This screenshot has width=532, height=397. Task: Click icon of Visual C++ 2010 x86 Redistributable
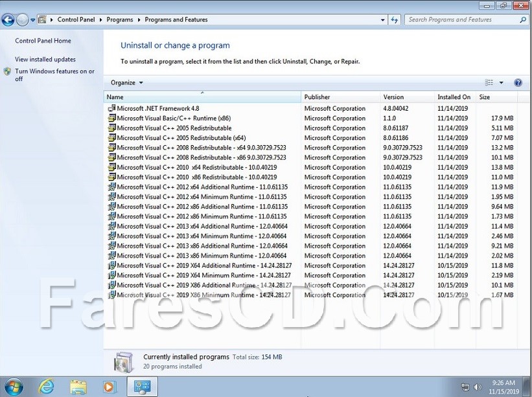click(x=111, y=177)
